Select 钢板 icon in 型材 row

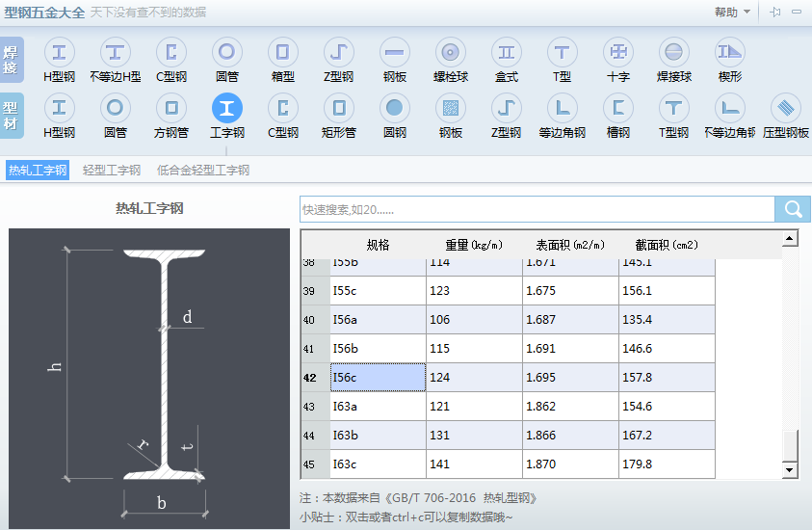[451, 108]
